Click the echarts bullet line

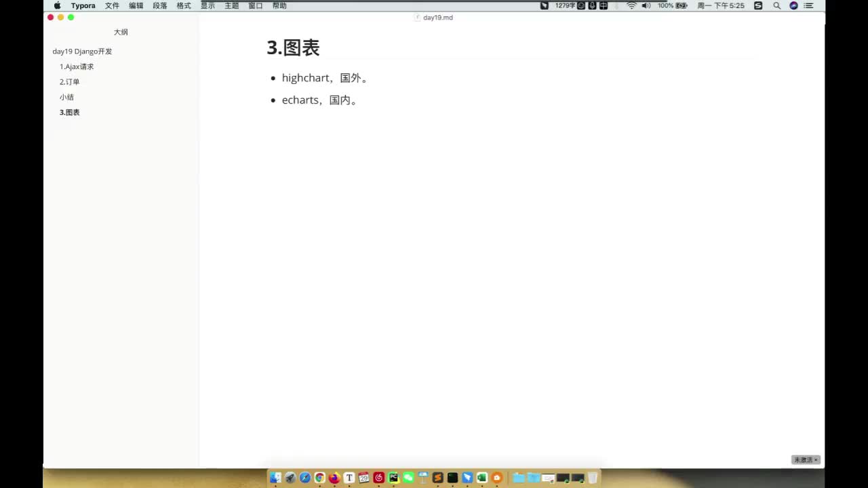(319, 100)
